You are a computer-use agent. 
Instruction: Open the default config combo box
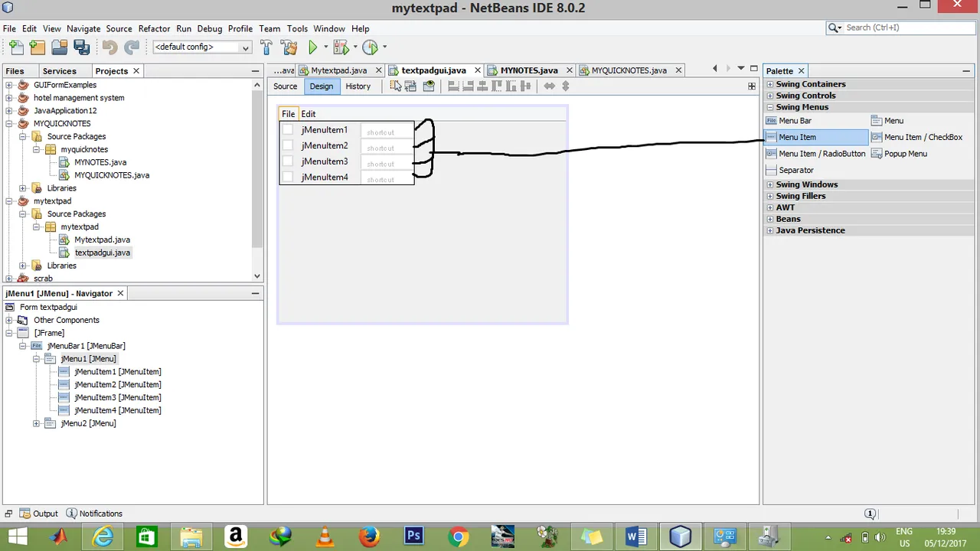point(201,47)
